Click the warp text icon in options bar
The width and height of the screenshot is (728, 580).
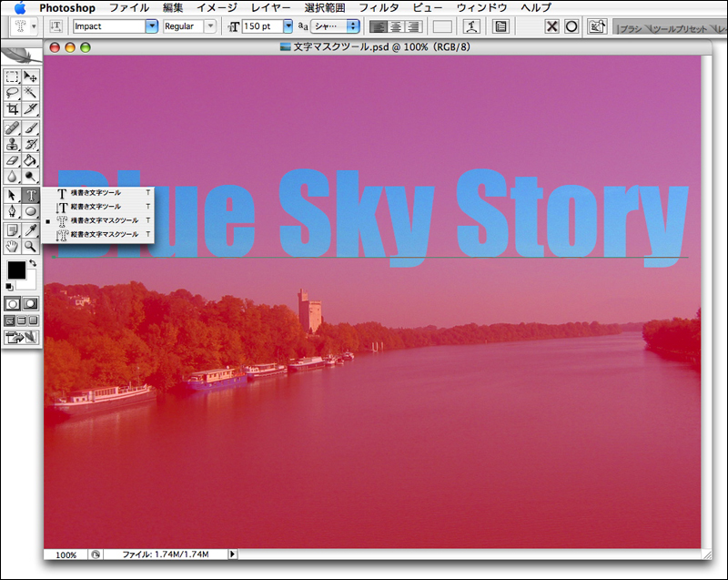[x=471, y=26]
